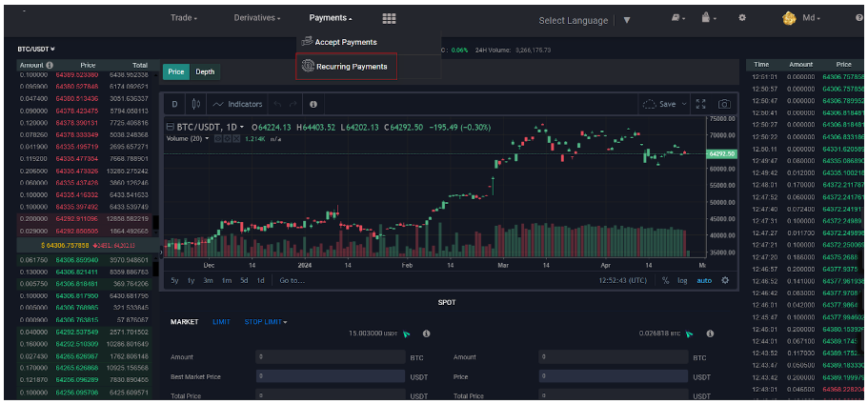Expand the Trade dropdown menu
This screenshot has height=404, width=868.
(185, 18)
